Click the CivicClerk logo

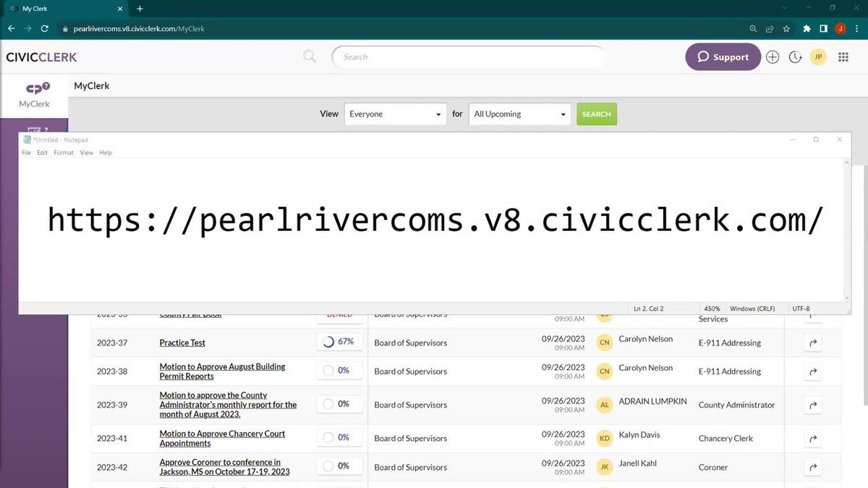click(x=42, y=57)
